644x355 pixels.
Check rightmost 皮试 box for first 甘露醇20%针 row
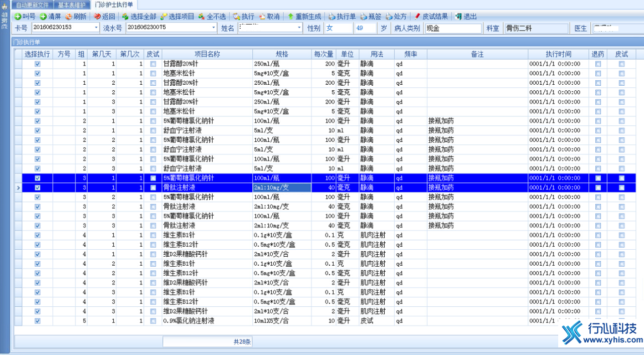coord(621,64)
